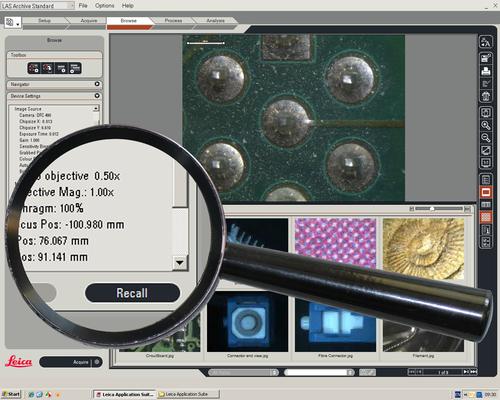Viewport: 500px width, 400px height.
Task: Click the Acquire button near Leica logo
Action: pyautogui.click(x=71, y=362)
